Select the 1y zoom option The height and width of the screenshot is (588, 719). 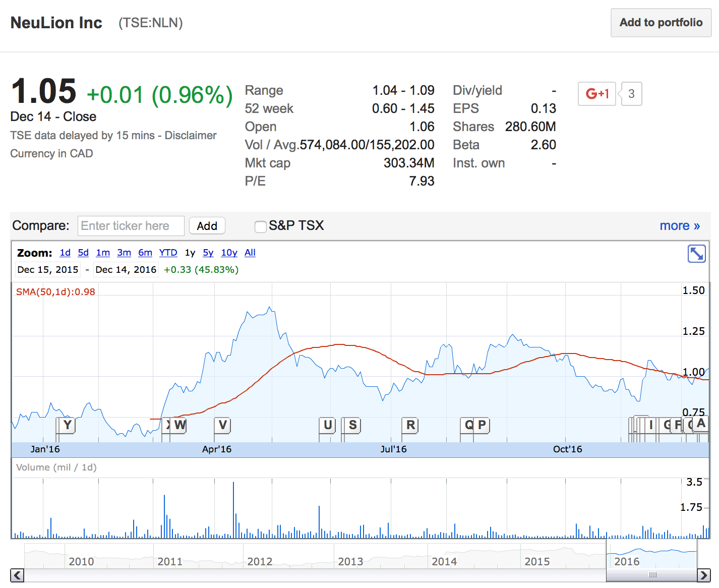(190, 253)
